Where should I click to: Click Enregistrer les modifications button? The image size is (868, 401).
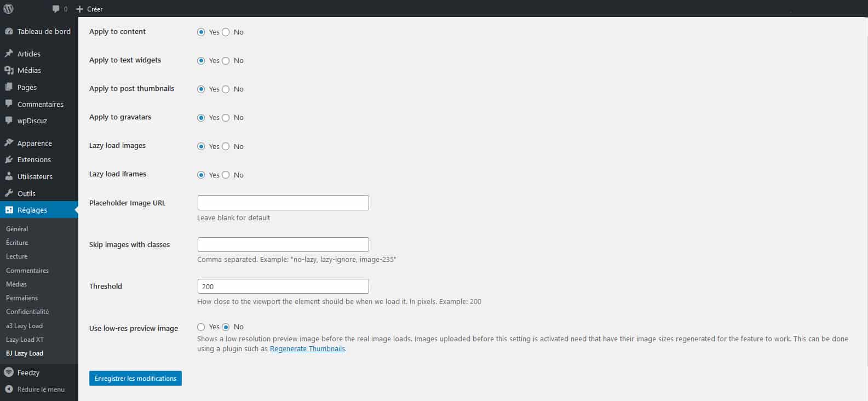(135, 379)
